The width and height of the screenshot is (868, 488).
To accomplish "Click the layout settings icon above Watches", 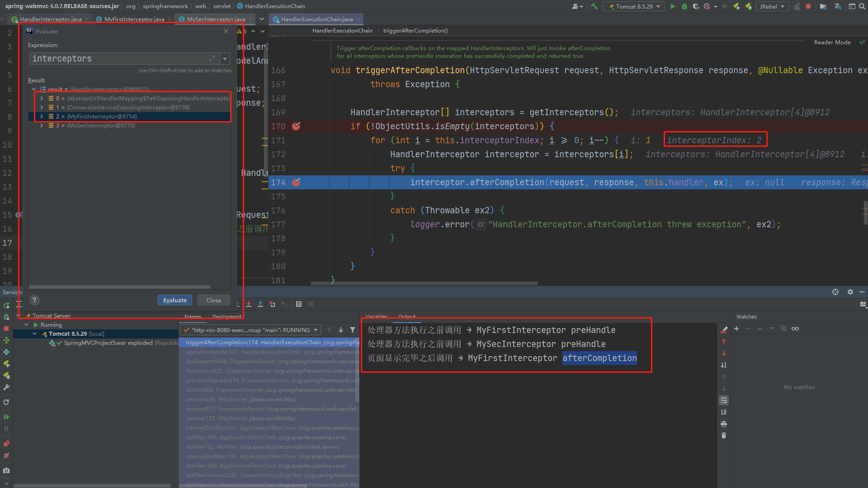I will pos(863,305).
